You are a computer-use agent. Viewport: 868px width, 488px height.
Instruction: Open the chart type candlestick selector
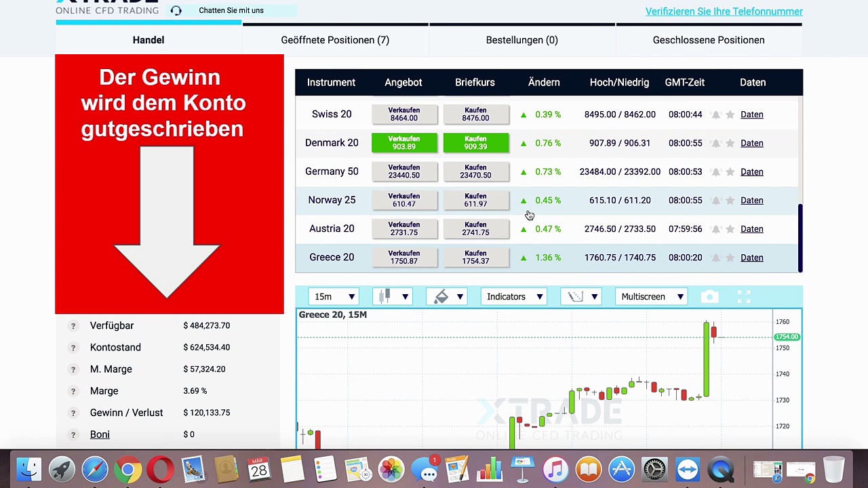click(x=393, y=297)
